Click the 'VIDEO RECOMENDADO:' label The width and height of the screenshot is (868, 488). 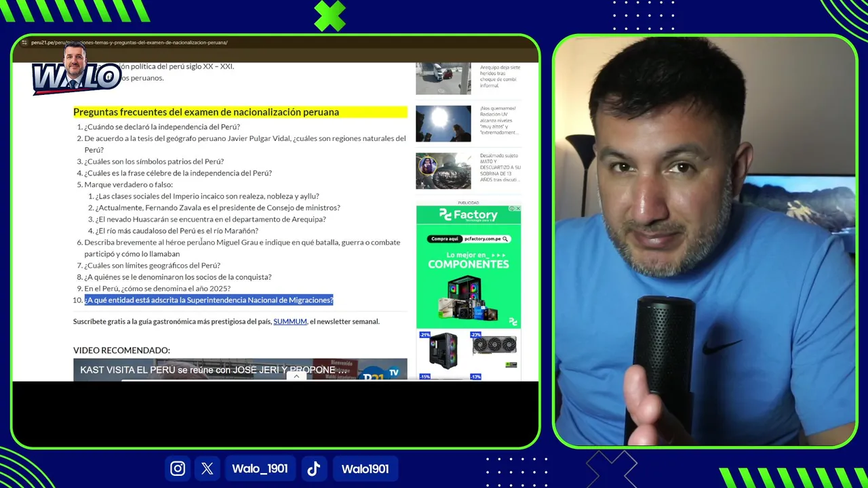point(121,350)
